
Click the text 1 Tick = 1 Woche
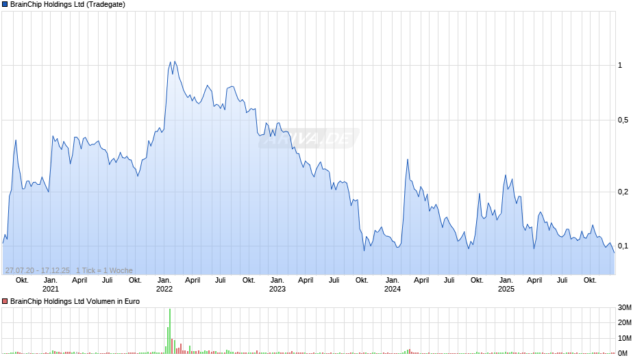(x=104, y=270)
